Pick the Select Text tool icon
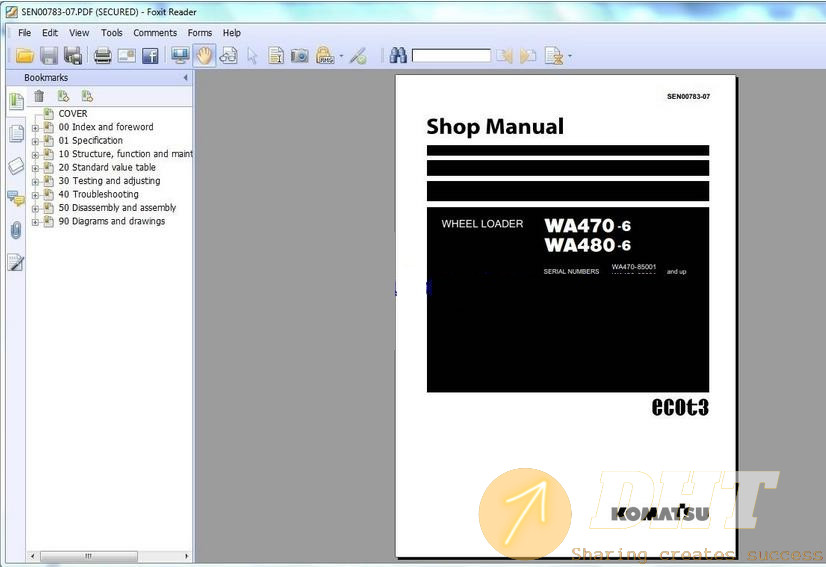 [276, 55]
